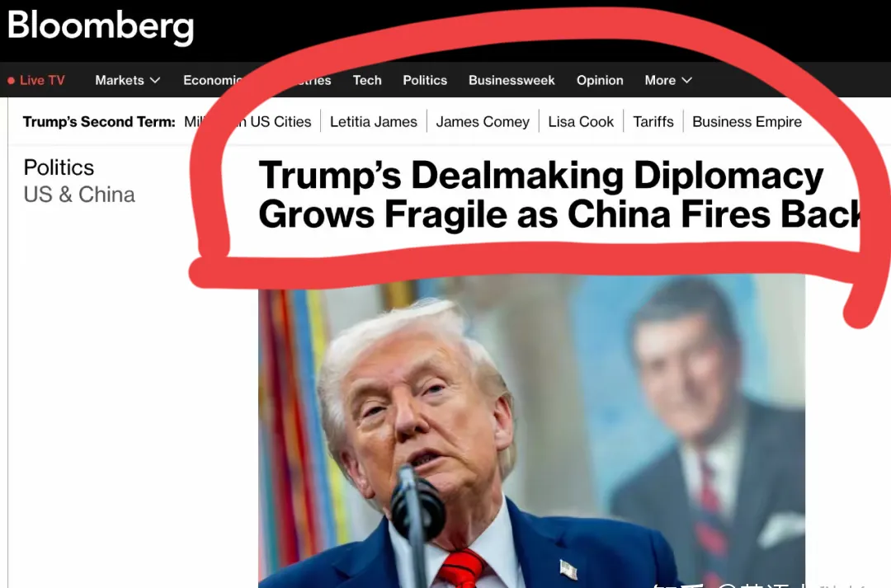
Task: Click the Lisa Cook topic link
Action: [x=581, y=121]
